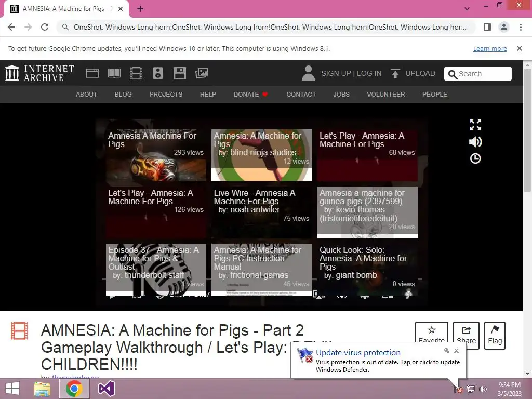This screenshot has width=532, height=399.
Task: Open the Let's Play thumbnail with 126 views
Action: click(156, 212)
